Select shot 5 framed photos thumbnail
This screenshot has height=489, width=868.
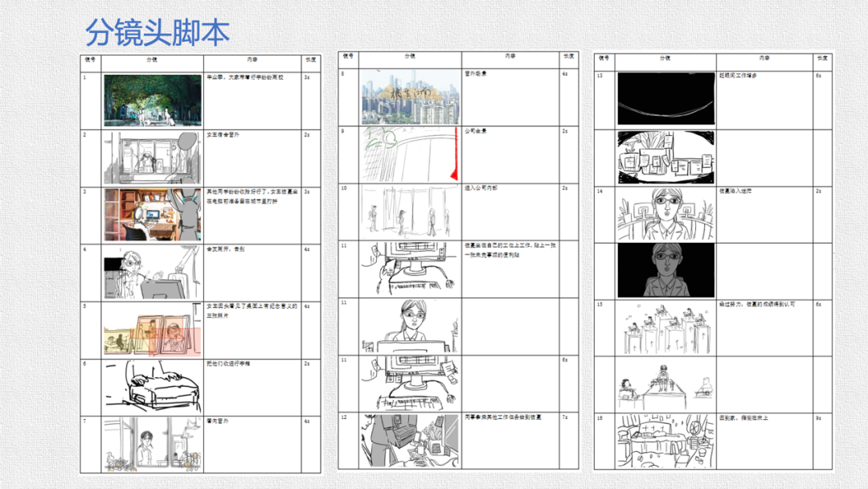coord(152,330)
